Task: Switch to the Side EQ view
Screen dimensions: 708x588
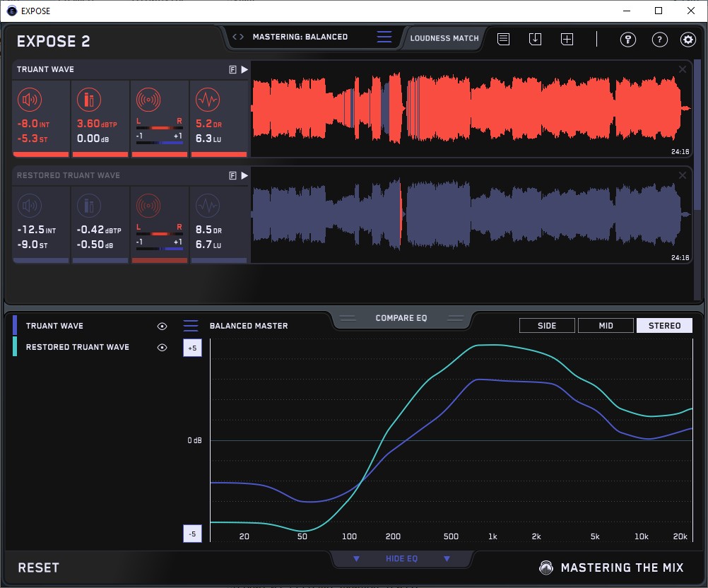Action: click(x=547, y=326)
